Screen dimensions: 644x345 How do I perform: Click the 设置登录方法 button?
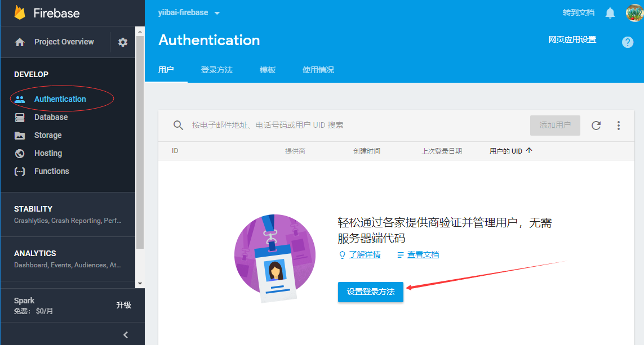(371, 292)
